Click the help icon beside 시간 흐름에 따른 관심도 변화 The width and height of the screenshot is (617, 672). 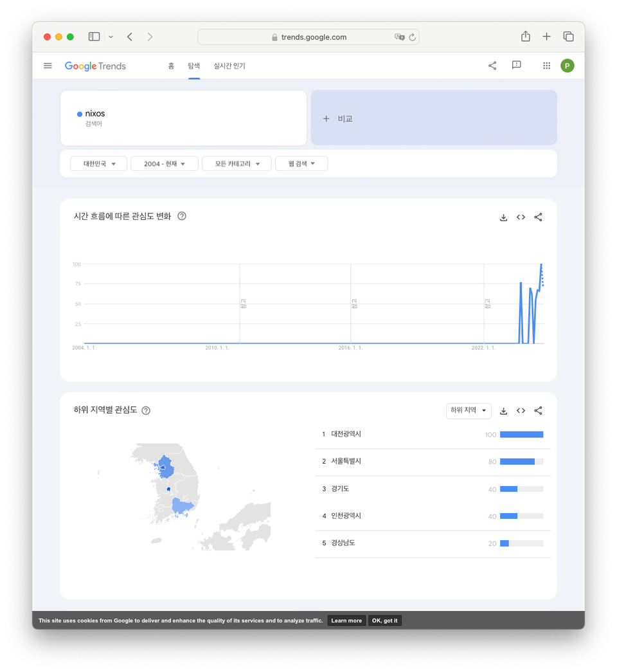pyautogui.click(x=182, y=216)
